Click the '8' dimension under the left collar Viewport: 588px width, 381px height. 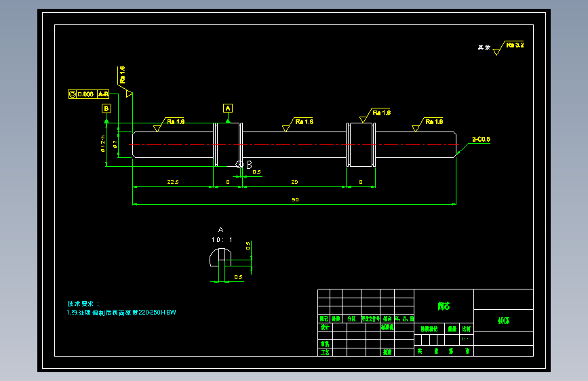228,182
